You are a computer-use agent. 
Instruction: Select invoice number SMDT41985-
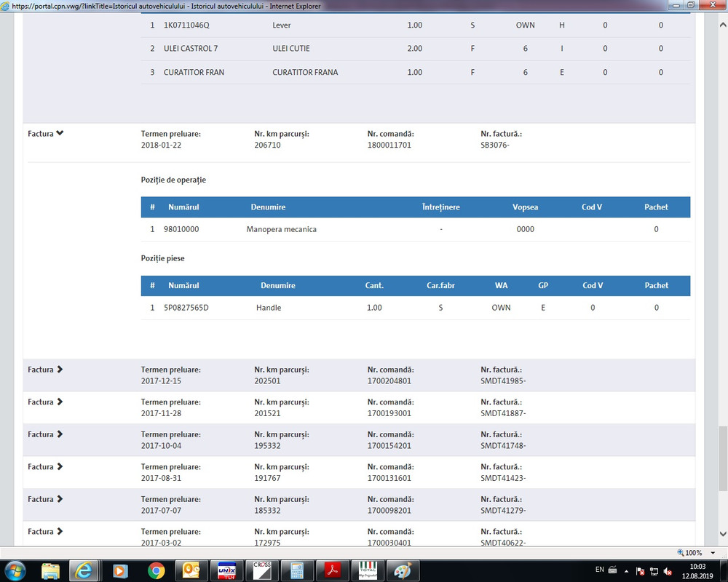(x=503, y=381)
